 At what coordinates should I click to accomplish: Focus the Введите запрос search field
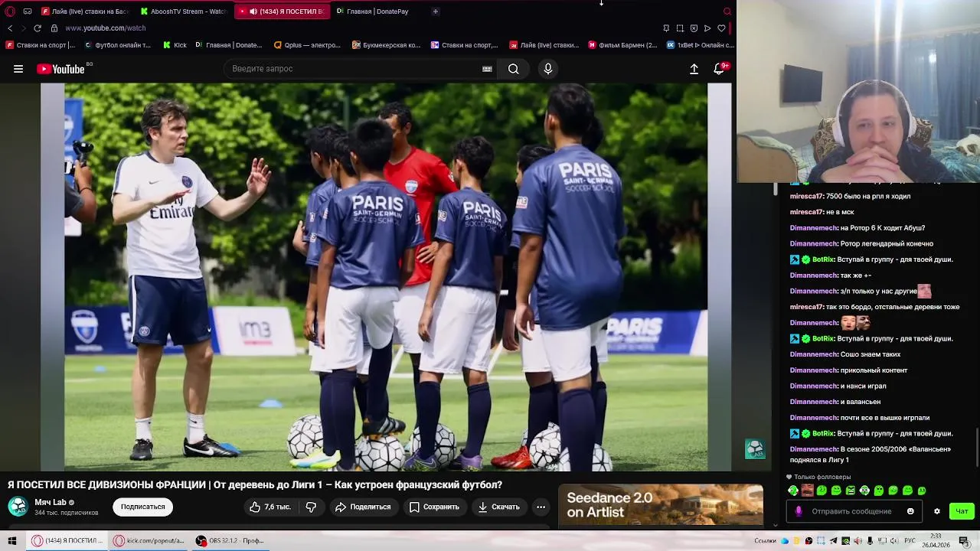tap(352, 69)
